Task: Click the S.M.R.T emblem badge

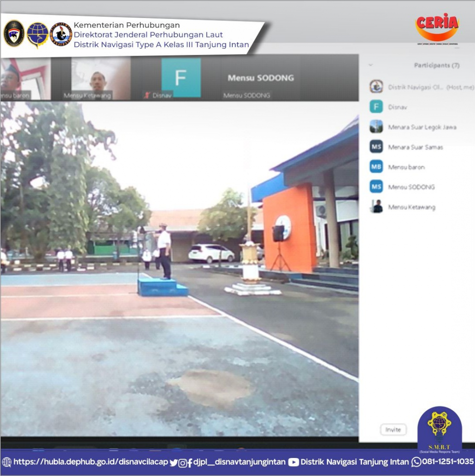Action: click(x=439, y=429)
